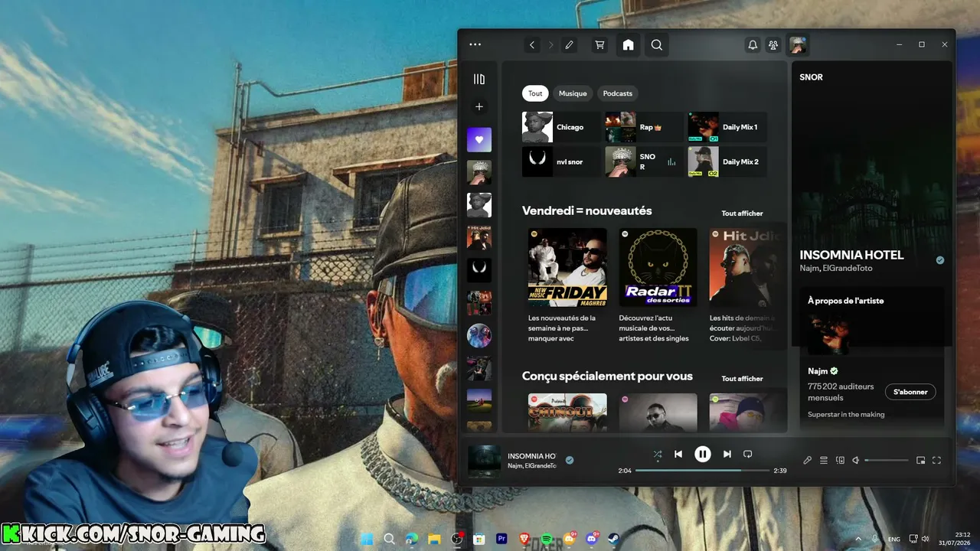Image resolution: width=980 pixels, height=551 pixels.
Task: Toggle saved checkmark beside INSOMNIA HOTEL title in side panel
Action: coord(940,260)
